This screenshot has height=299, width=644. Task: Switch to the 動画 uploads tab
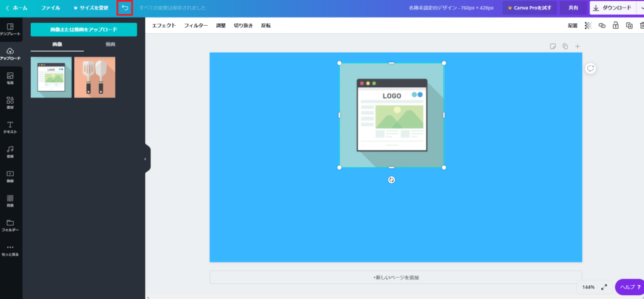[x=111, y=45]
